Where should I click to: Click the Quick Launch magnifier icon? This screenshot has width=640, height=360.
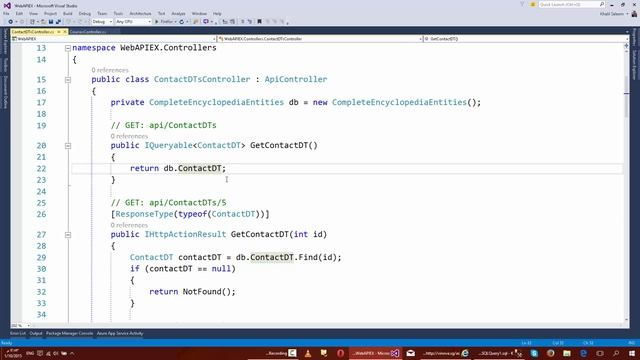tap(602, 4)
